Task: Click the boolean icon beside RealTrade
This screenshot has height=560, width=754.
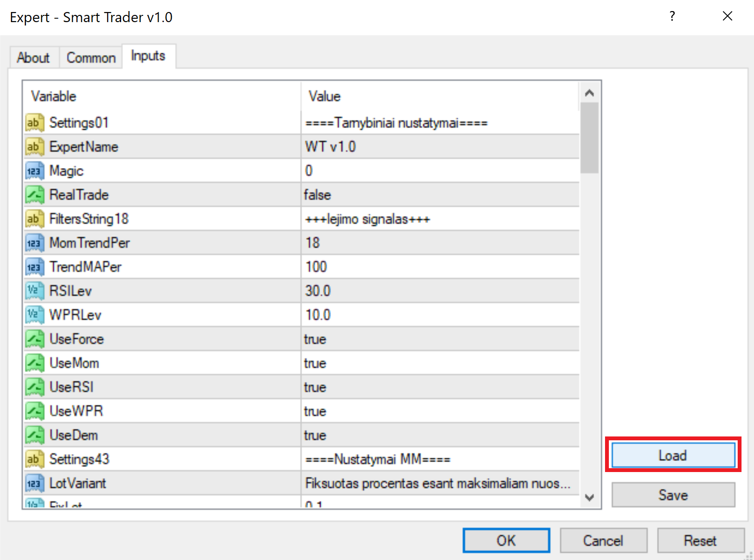Action: coord(35,195)
